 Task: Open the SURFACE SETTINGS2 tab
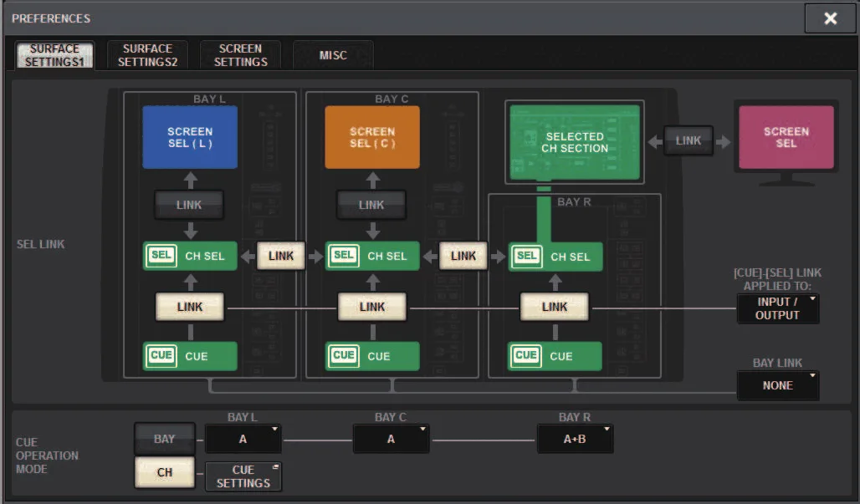[147, 55]
